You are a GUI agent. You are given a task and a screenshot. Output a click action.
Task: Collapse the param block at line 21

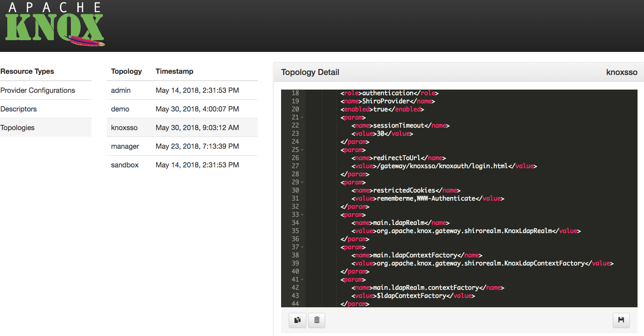tap(302, 118)
